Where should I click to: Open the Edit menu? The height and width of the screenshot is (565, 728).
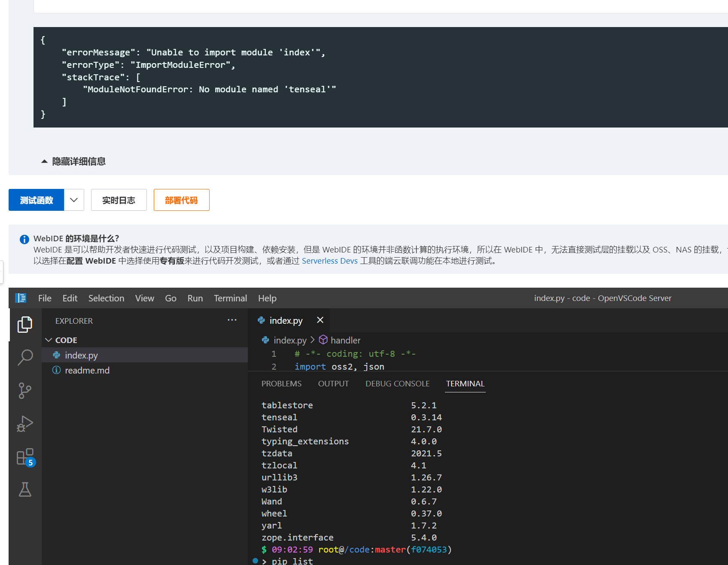pyautogui.click(x=70, y=298)
